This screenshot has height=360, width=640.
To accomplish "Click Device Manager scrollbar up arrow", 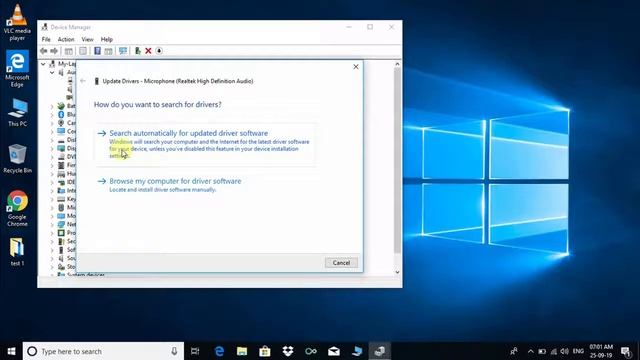I will pyautogui.click(x=397, y=64).
